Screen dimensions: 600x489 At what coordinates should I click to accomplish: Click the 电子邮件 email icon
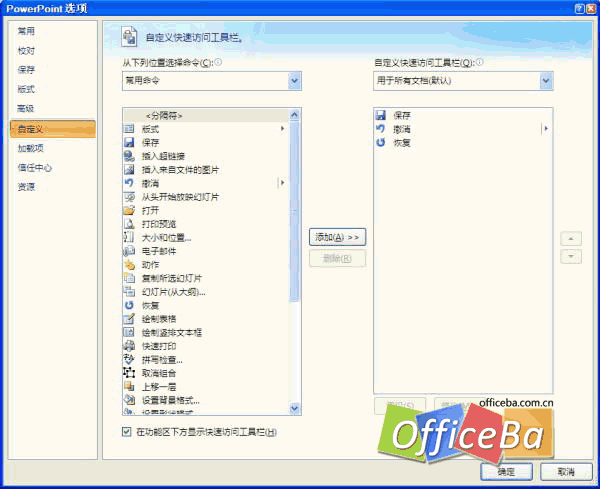coord(129,251)
